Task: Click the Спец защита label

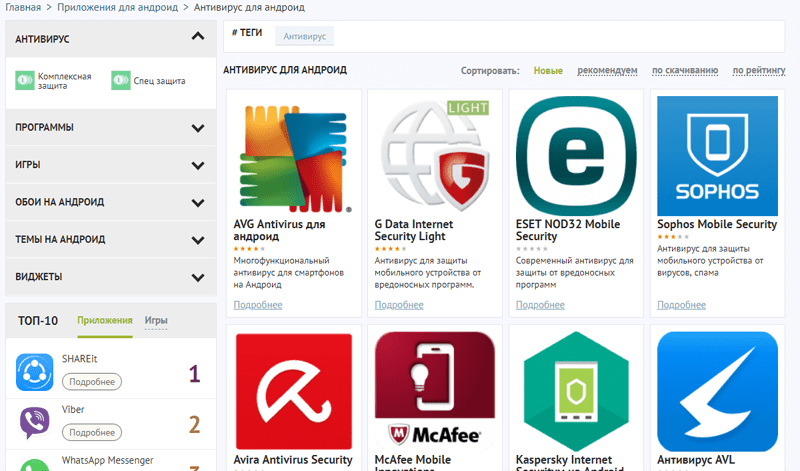Action: (159, 81)
